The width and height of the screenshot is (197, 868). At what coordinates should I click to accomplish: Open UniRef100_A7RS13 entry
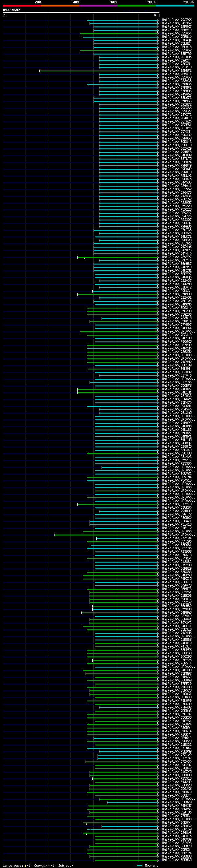tap(177, 555)
